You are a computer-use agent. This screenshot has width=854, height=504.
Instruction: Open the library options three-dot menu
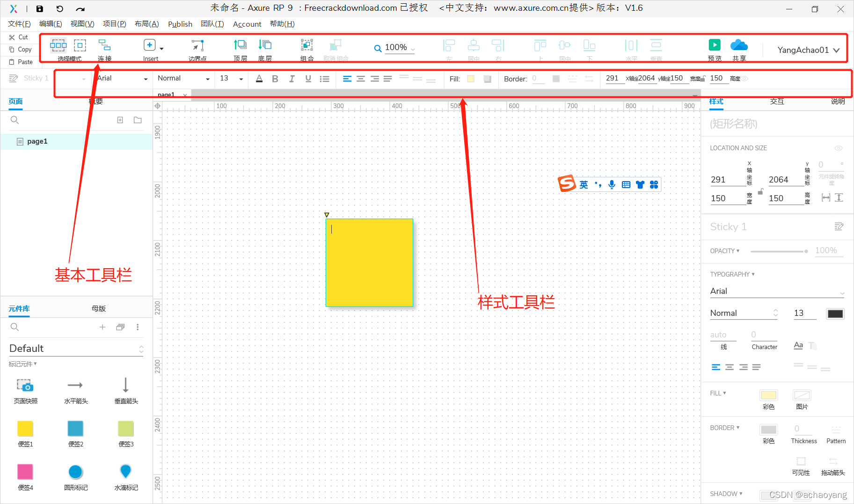pyautogui.click(x=138, y=327)
